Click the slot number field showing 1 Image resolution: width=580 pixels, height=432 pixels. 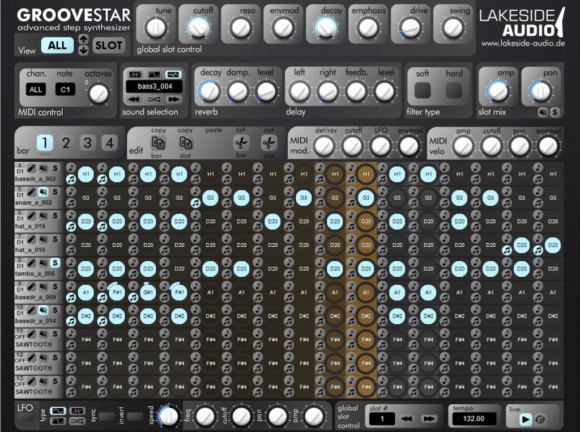click(x=382, y=419)
